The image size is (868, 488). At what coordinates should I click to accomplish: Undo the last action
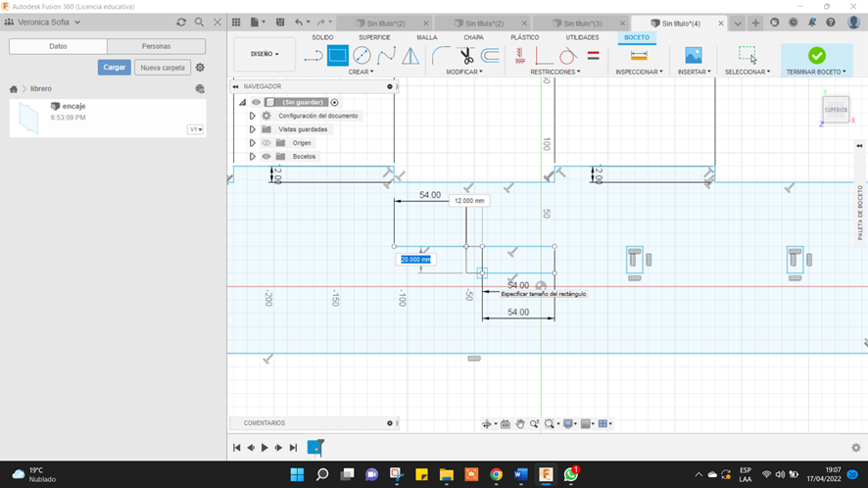pyautogui.click(x=299, y=23)
